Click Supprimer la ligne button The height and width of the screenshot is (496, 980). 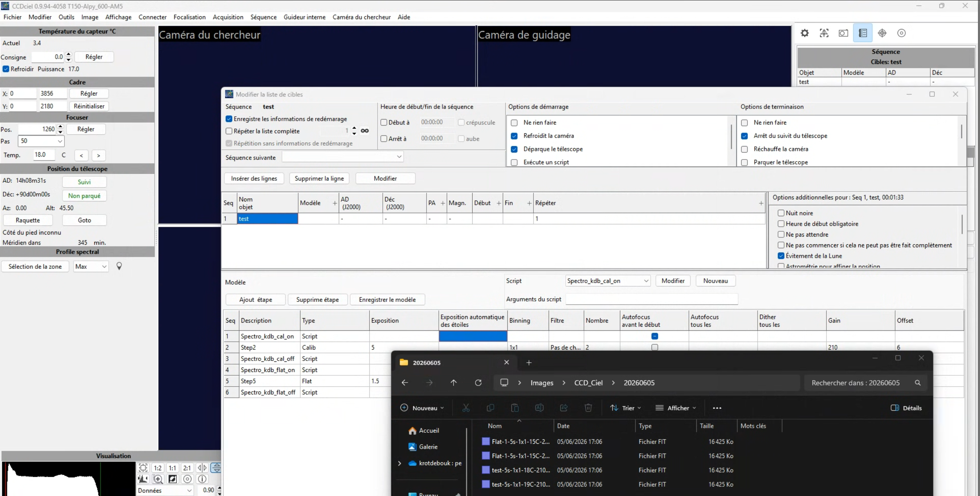(x=319, y=178)
